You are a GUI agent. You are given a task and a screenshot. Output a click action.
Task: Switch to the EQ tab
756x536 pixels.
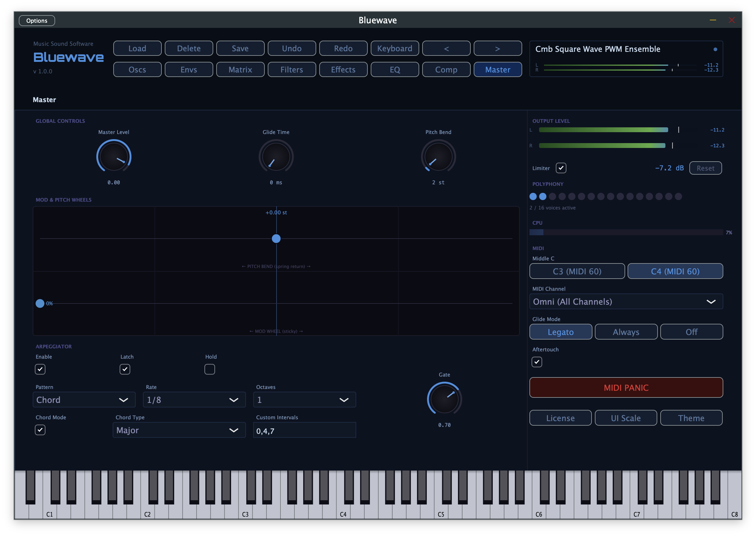click(395, 70)
